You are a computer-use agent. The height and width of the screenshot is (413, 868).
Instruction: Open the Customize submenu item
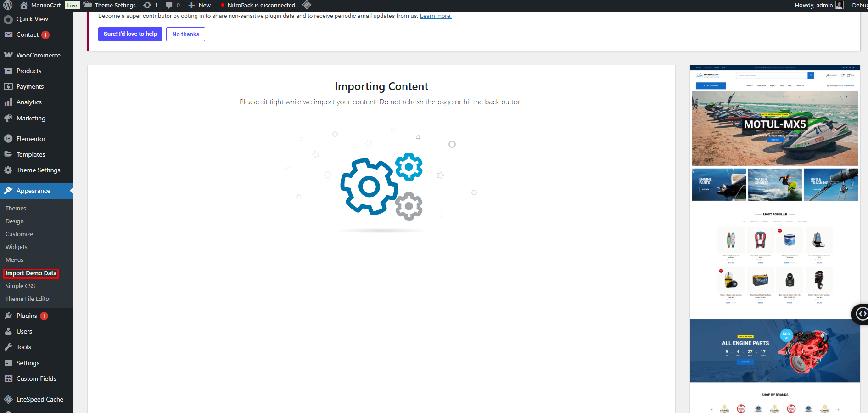(x=19, y=234)
